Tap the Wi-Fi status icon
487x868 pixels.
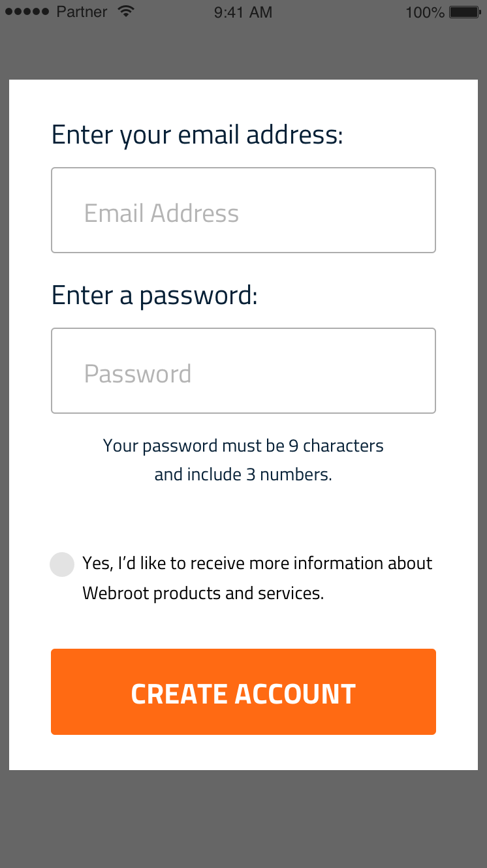coord(126,12)
